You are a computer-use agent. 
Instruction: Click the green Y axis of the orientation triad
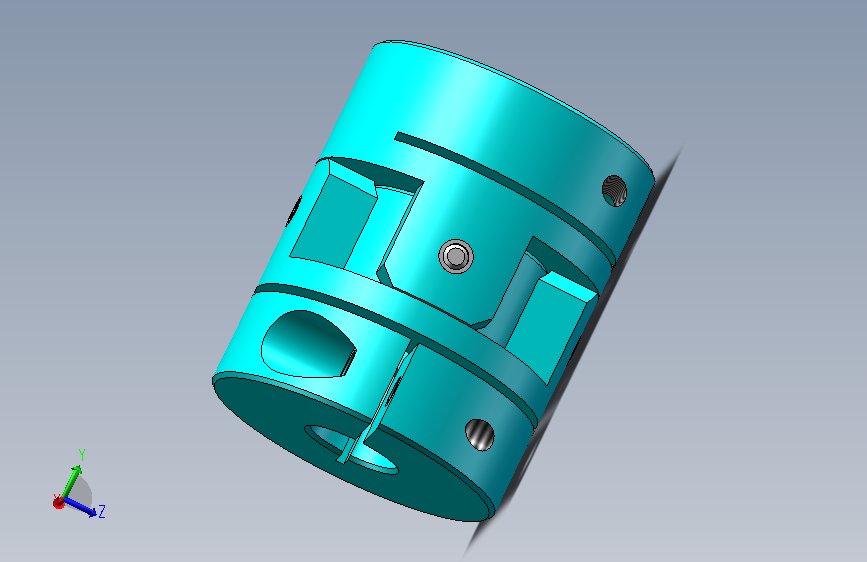point(71,480)
